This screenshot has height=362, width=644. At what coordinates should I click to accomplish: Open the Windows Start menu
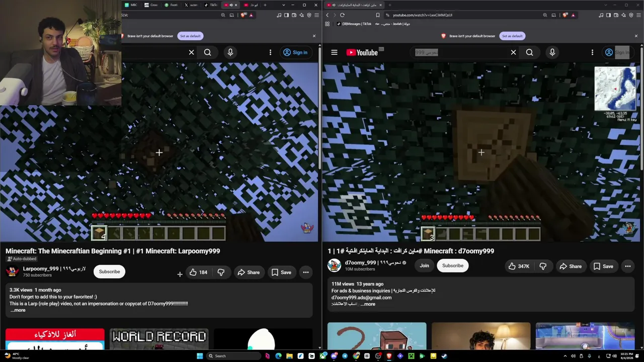click(x=200, y=356)
